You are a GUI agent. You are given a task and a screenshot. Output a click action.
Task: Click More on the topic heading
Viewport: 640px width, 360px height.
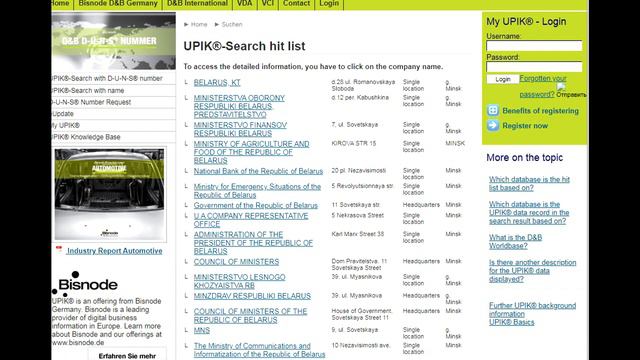(x=524, y=158)
